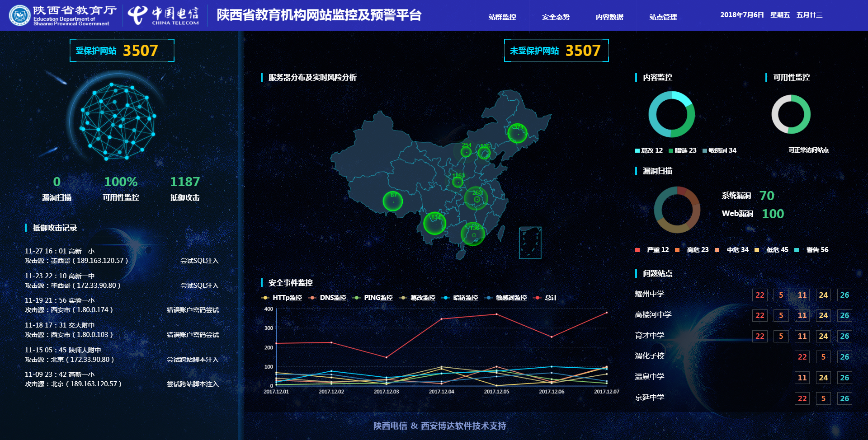Image resolution: width=868 pixels, height=440 pixels.
Task: Click the red 严重 12 legend swatch
Action: coord(637,250)
